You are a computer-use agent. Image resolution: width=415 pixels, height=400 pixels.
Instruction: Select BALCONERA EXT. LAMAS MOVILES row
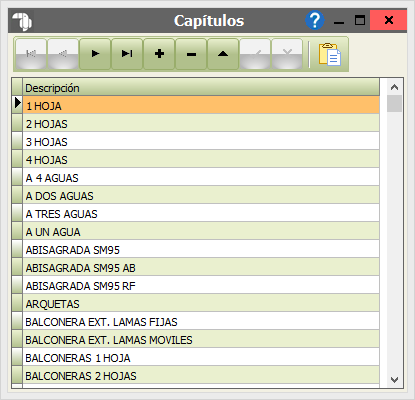201,340
